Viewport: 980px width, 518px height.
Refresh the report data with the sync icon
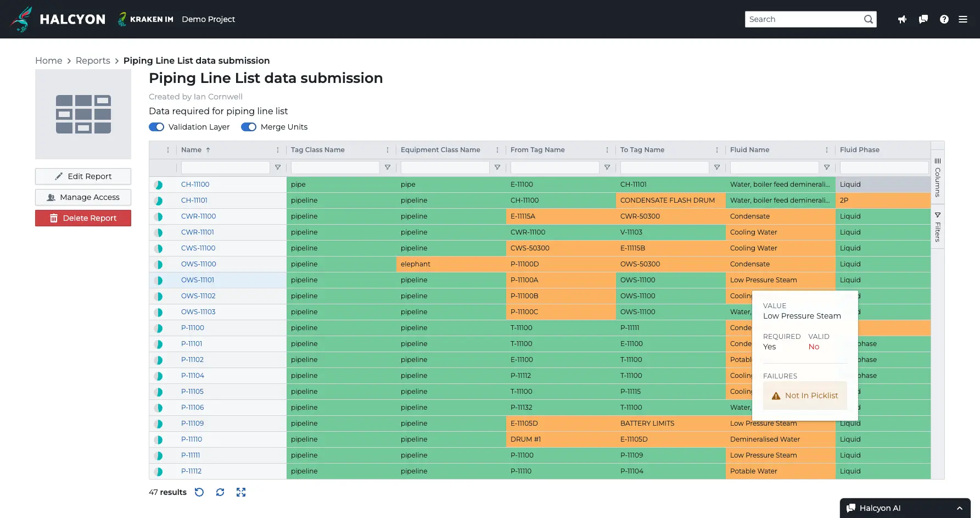[x=220, y=492]
